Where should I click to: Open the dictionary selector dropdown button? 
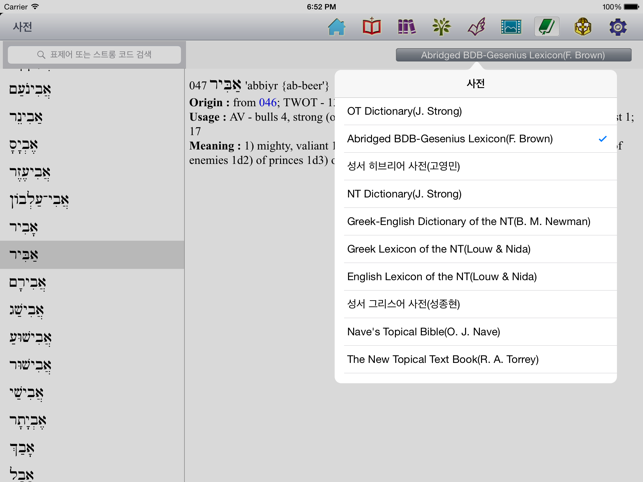tap(513, 55)
